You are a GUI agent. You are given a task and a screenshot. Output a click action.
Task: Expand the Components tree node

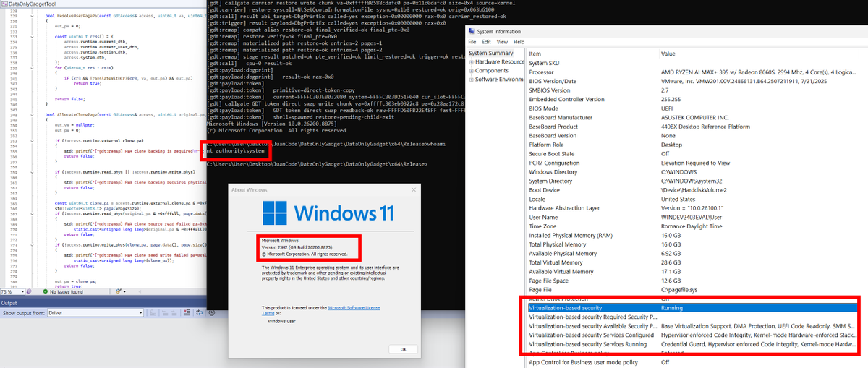pos(471,71)
